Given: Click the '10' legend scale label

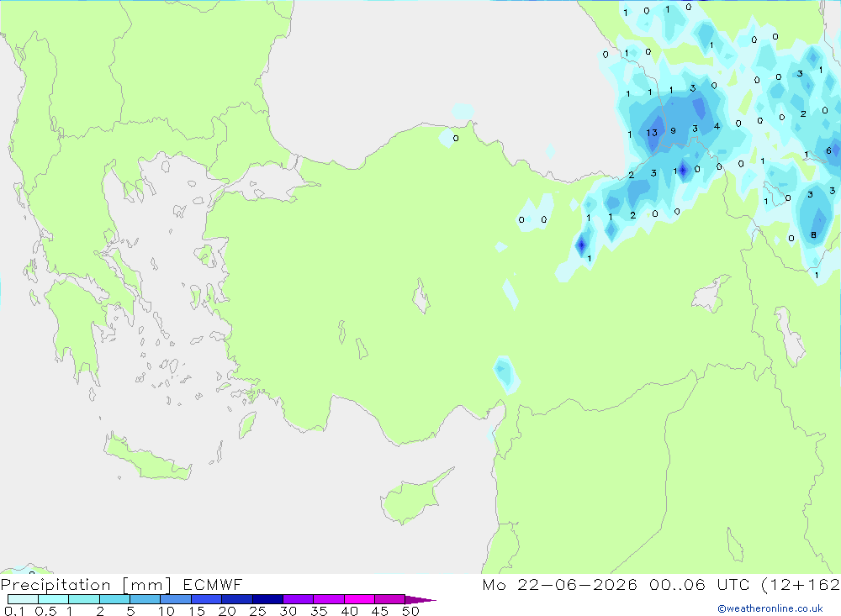Looking at the screenshot, I should click(166, 611).
